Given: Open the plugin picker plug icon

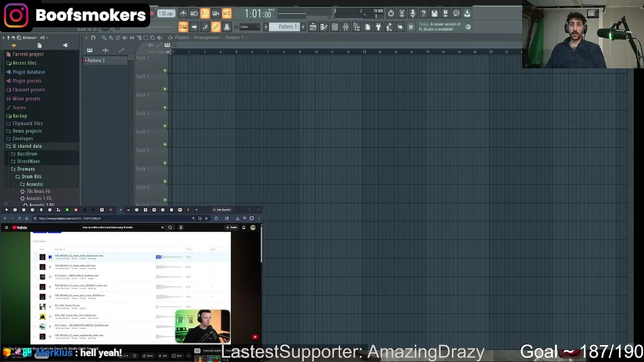Looking at the screenshot, I should [x=378, y=27].
